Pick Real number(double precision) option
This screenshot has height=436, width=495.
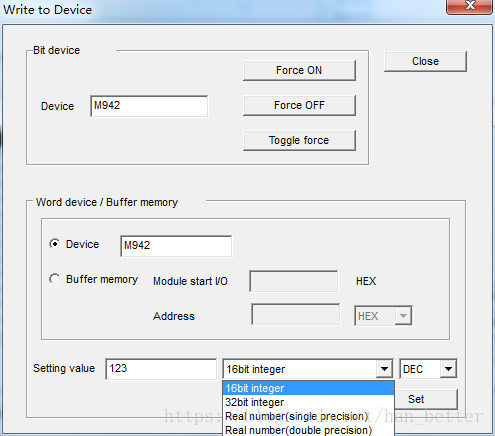coord(308,430)
